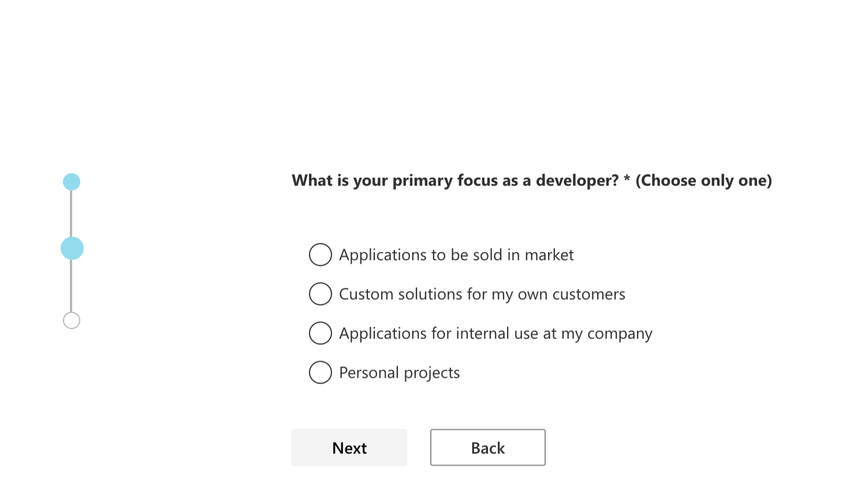Click the 'Custom solutions for my own customers' label
The image size is (846, 504).
coord(482,294)
